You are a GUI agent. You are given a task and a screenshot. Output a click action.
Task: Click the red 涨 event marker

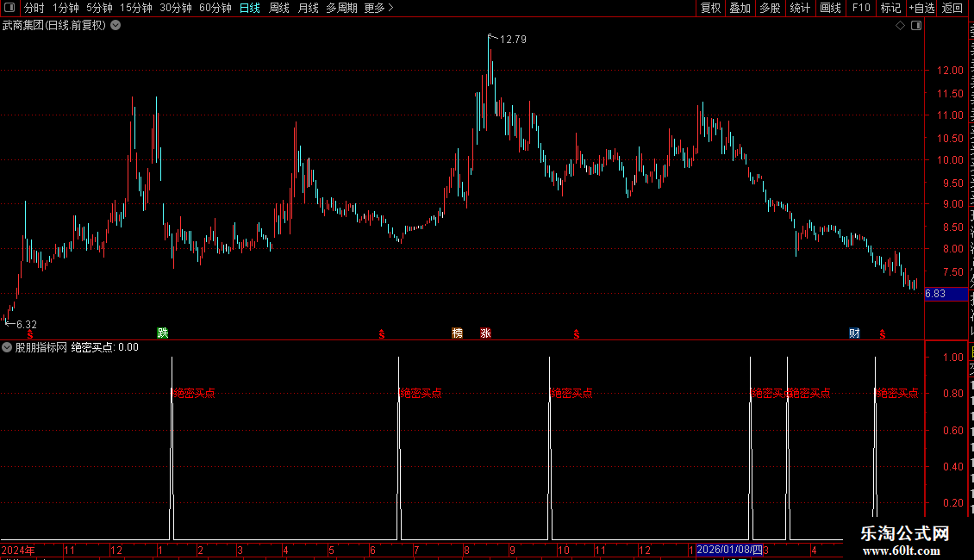coord(486,333)
